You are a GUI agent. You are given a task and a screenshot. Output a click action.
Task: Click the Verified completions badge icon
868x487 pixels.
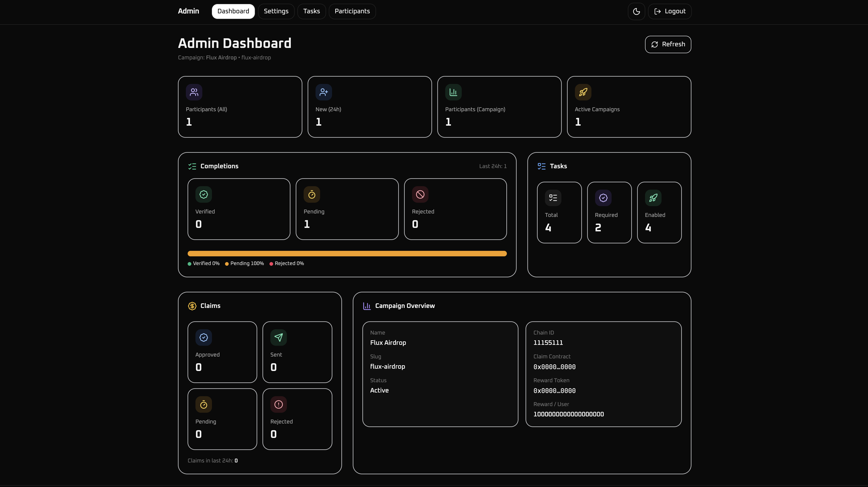pos(203,194)
